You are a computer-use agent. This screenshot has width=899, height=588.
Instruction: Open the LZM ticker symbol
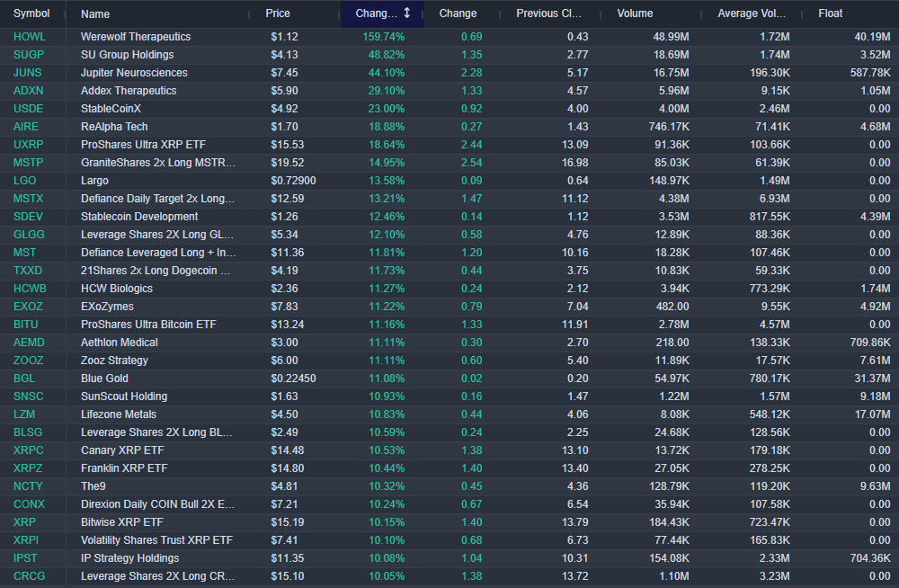click(24, 414)
